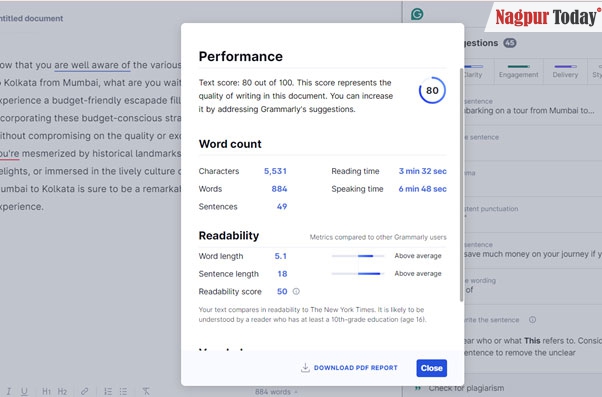
Task: Click the Untitled document title
Action: coord(31,18)
